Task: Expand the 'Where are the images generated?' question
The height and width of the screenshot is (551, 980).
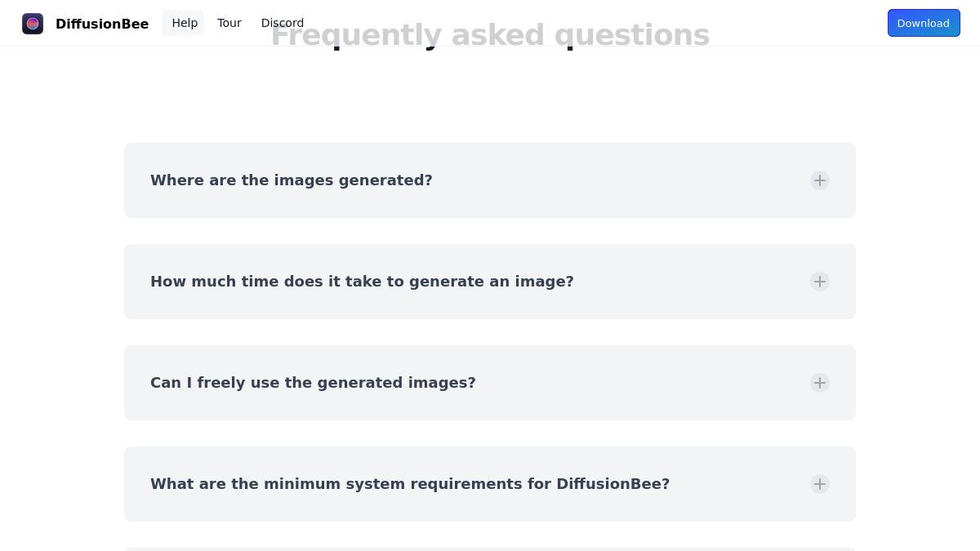Action: click(x=292, y=180)
